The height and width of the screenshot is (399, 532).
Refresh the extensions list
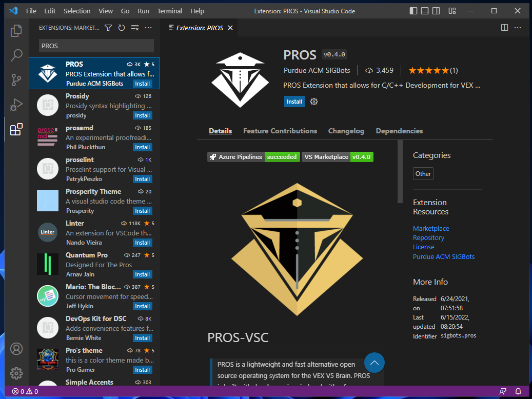point(122,28)
